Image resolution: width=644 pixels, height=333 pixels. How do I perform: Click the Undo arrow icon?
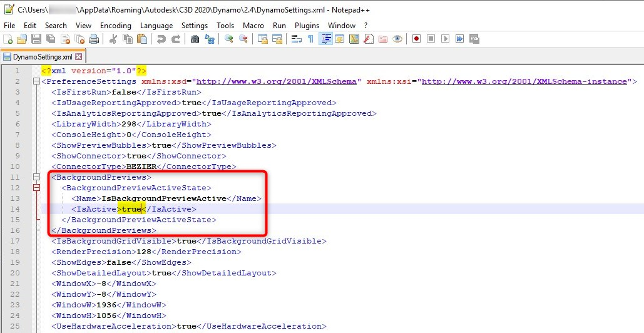(x=161, y=39)
